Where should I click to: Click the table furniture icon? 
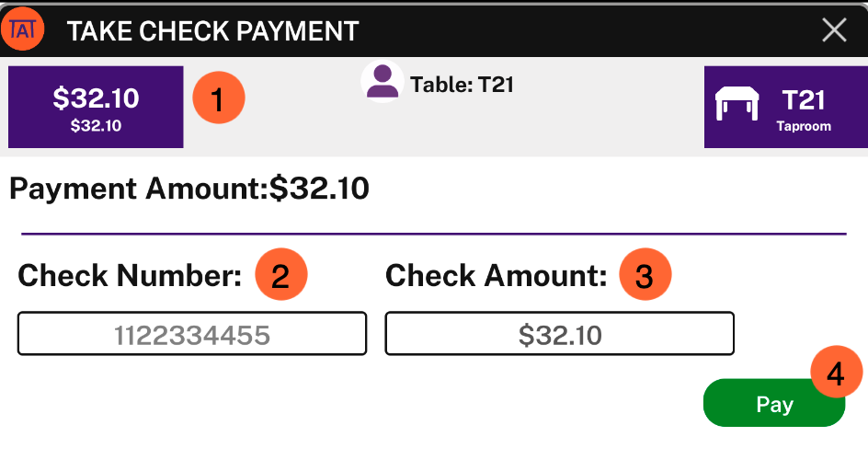[x=737, y=104]
